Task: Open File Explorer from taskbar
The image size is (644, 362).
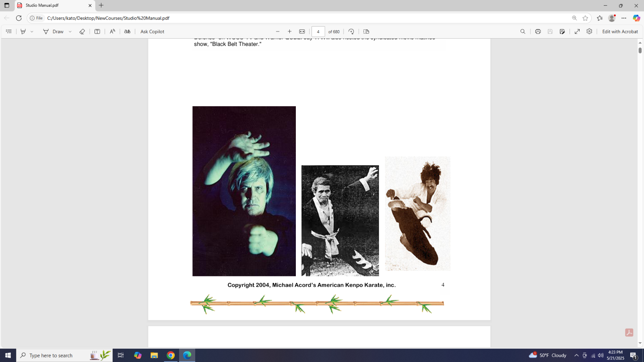Action: pos(154,355)
